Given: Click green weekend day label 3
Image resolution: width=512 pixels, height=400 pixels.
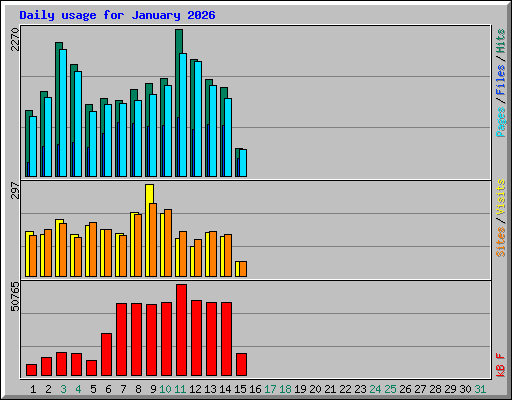Looking at the screenshot, I should (x=63, y=389).
